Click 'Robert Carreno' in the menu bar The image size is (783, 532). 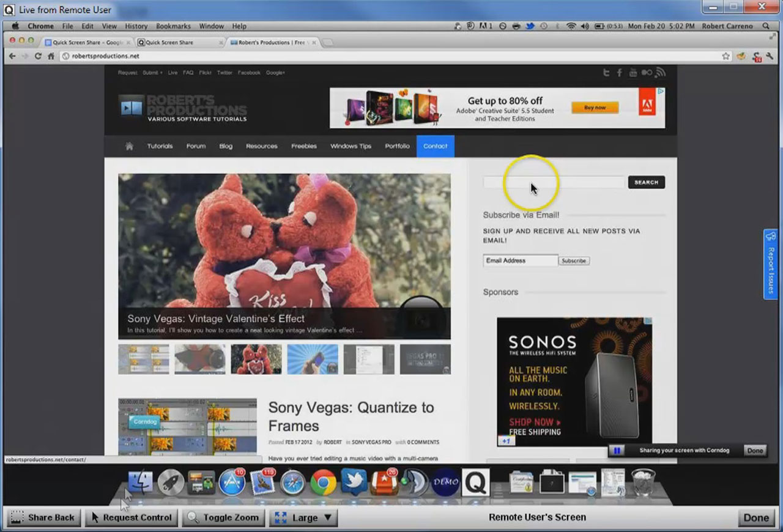(728, 26)
